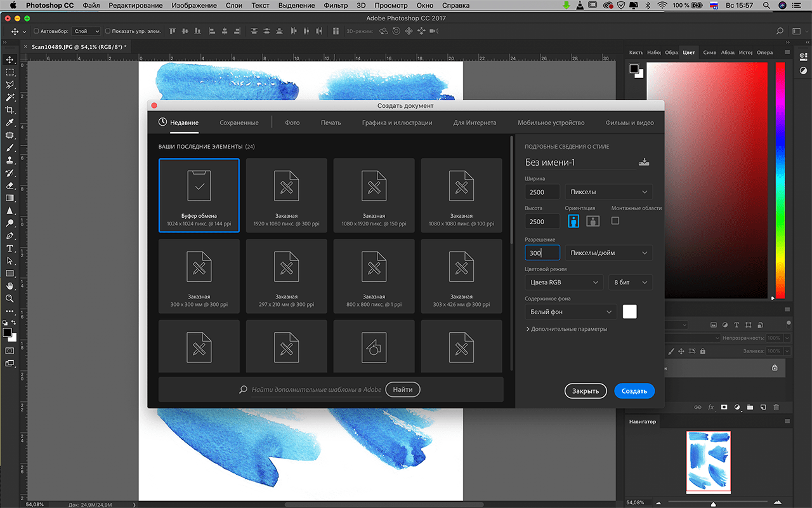Viewport: 812px width, 508px height.
Task: Open the Color panel flyout menu
Action: [x=787, y=53]
